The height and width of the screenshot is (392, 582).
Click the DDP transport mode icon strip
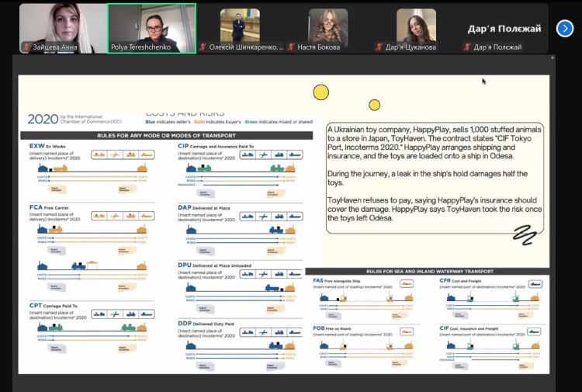point(271,332)
